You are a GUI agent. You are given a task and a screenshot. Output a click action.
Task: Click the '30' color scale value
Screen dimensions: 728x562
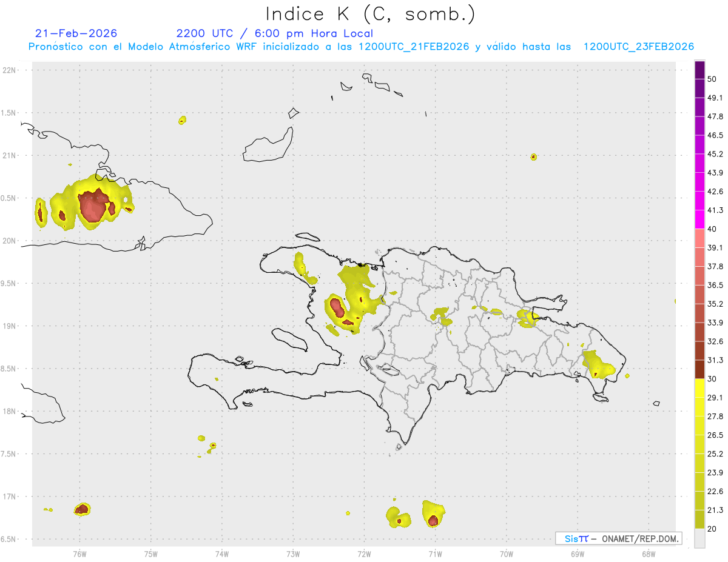pos(712,379)
